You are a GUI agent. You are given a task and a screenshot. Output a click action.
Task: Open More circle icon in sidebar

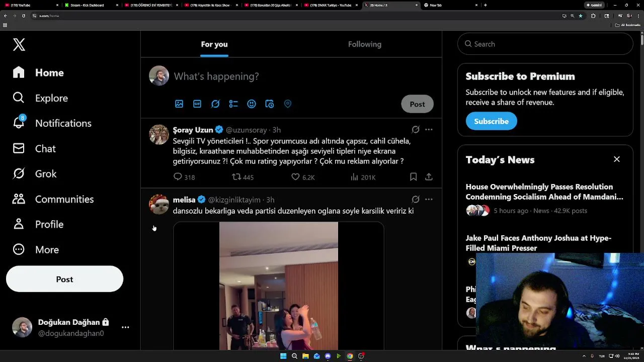point(19,249)
